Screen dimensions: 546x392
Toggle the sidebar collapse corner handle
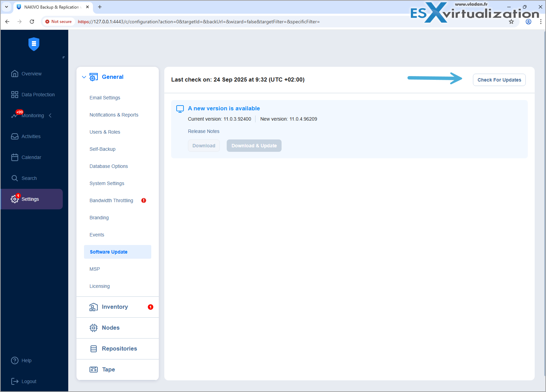(x=63, y=58)
